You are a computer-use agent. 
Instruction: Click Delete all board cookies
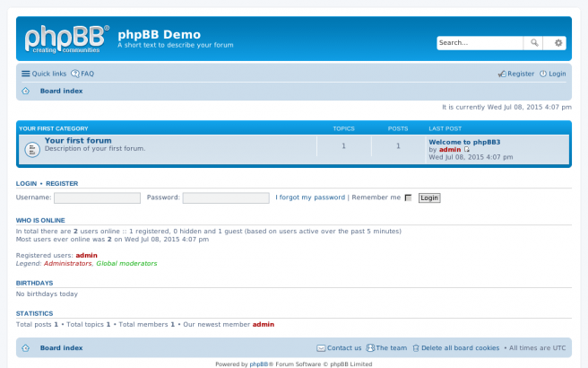point(455,347)
